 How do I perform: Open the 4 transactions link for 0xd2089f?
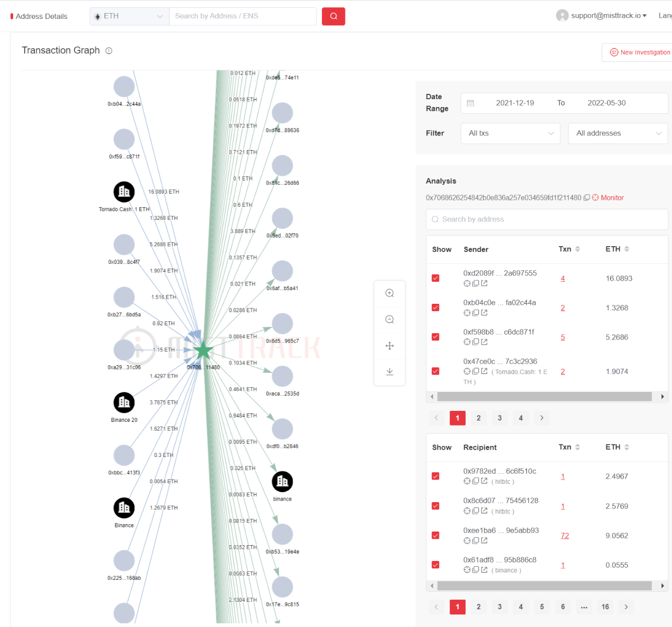click(x=563, y=279)
